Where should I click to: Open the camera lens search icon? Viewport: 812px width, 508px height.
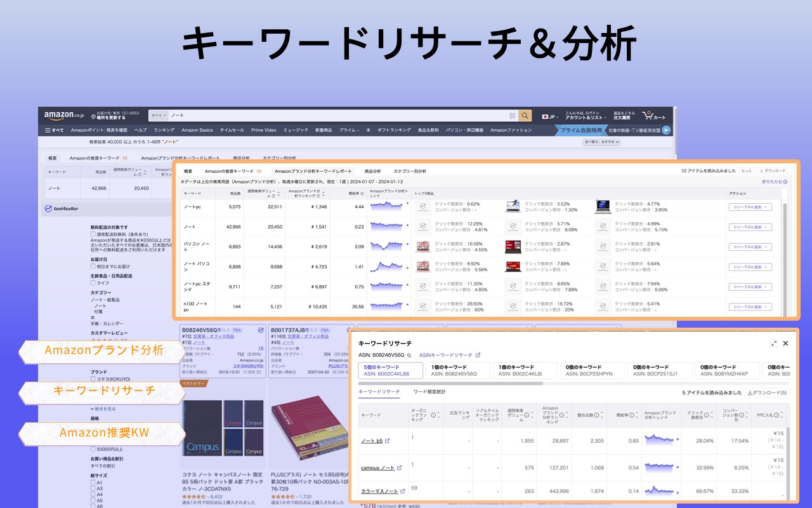tap(512, 116)
